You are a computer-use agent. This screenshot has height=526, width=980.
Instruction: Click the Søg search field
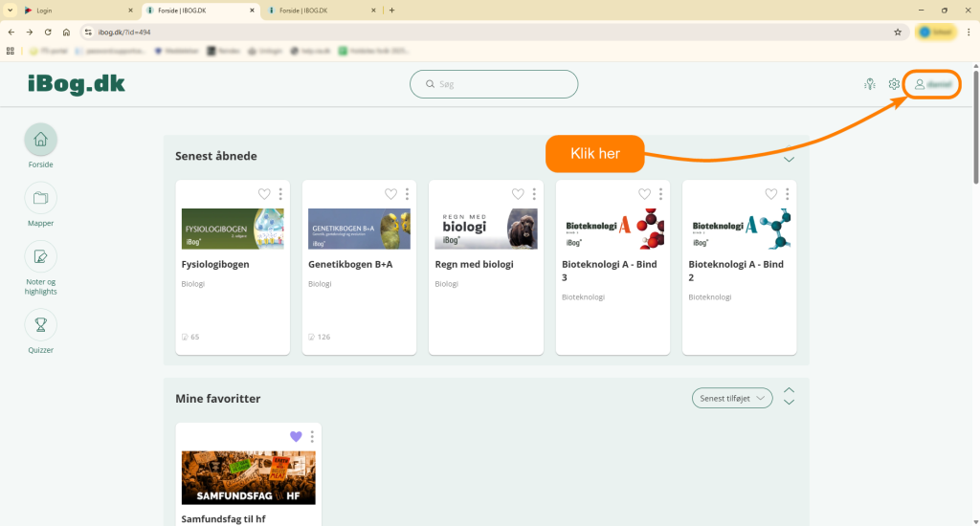[x=494, y=84]
